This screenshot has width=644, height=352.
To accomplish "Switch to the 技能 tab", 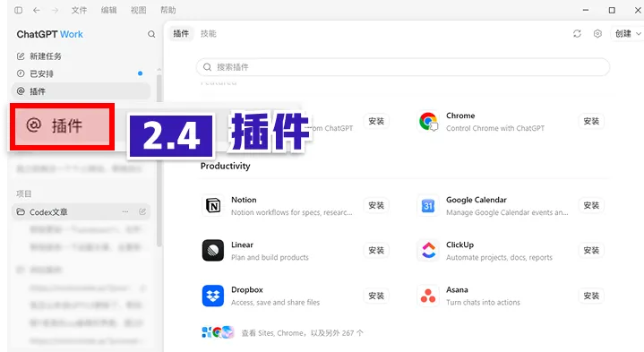I will [208, 34].
